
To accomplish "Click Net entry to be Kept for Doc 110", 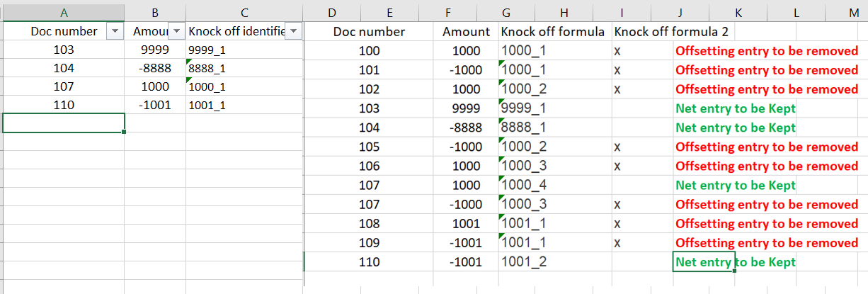I will pos(736,262).
